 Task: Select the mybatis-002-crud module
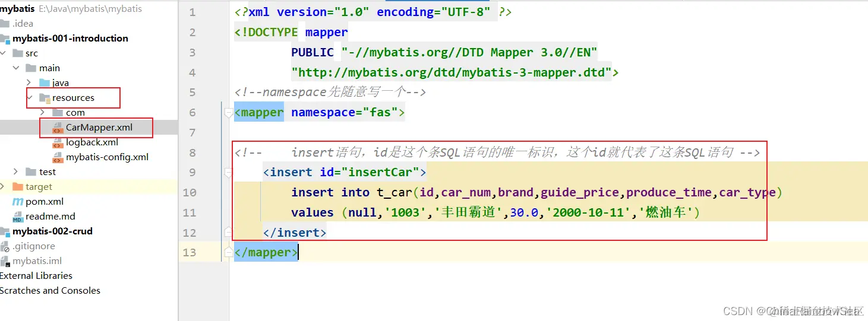(x=52, y=231)
